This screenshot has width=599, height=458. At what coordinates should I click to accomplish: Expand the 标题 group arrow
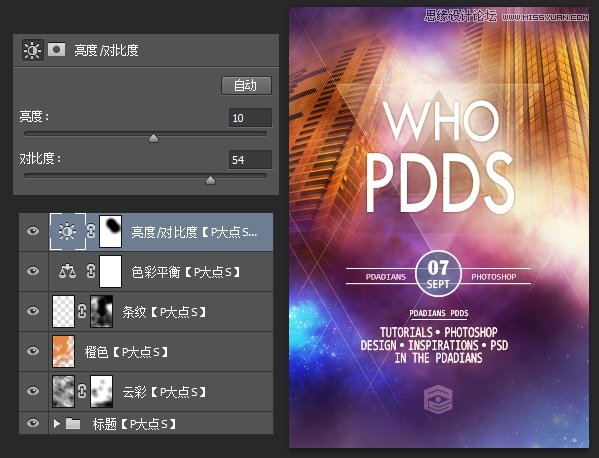57,423
